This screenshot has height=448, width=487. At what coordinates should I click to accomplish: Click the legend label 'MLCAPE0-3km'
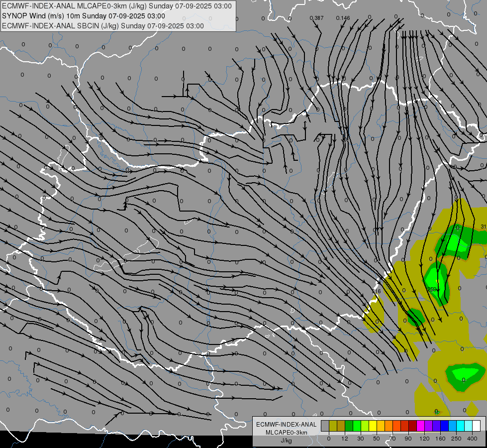coord(286,433)
